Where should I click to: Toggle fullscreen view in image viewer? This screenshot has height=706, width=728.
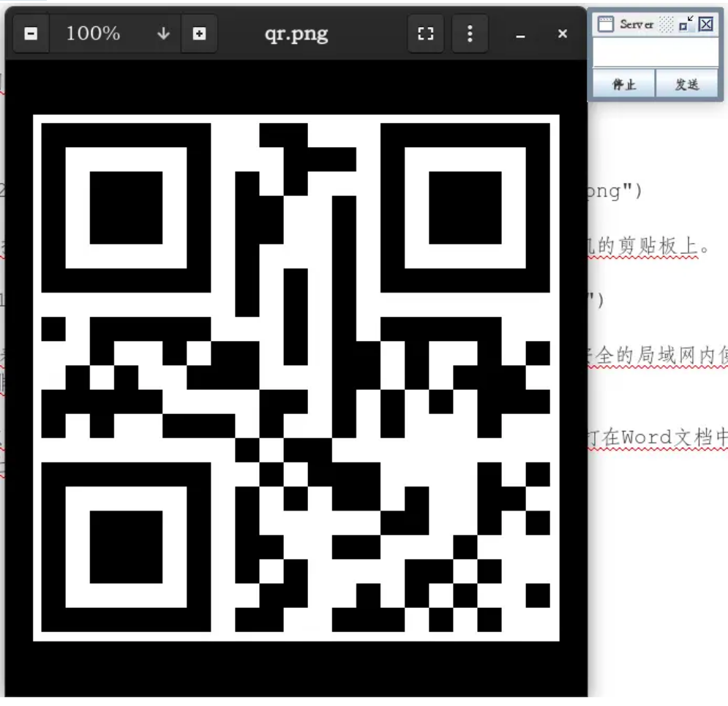(x=425, y=34)
